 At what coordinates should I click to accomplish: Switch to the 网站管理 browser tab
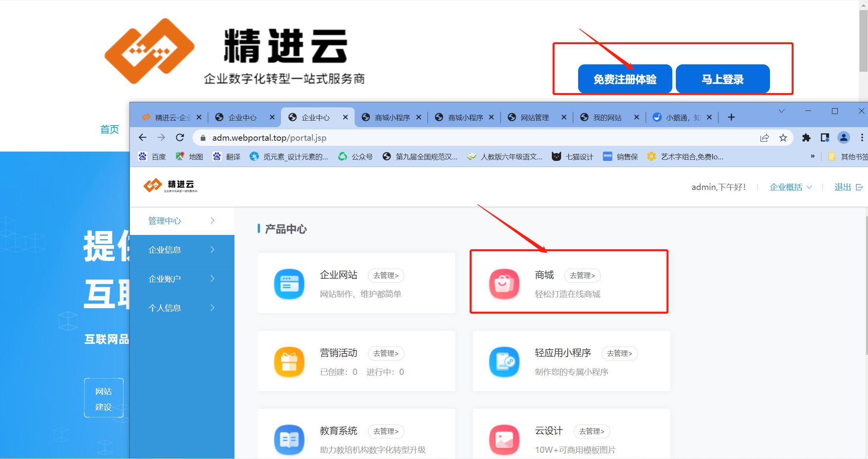pos(535,117)
